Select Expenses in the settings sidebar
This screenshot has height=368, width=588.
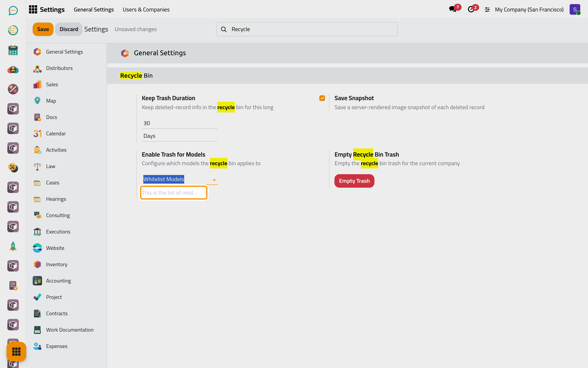(x=66, y=346)
